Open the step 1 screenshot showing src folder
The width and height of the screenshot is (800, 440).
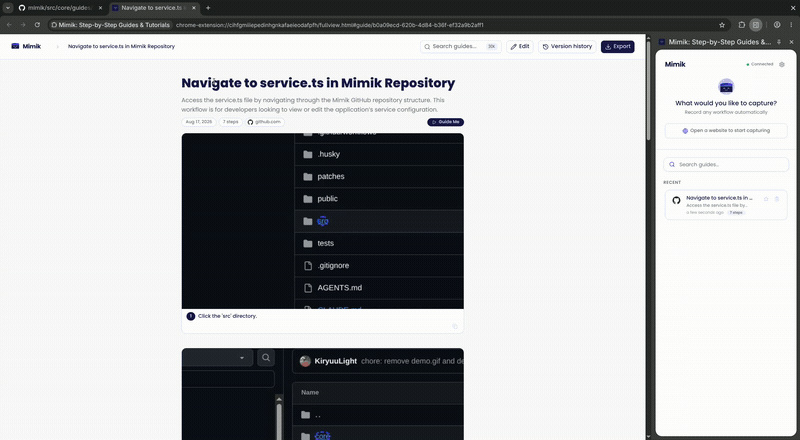point(322,221)
